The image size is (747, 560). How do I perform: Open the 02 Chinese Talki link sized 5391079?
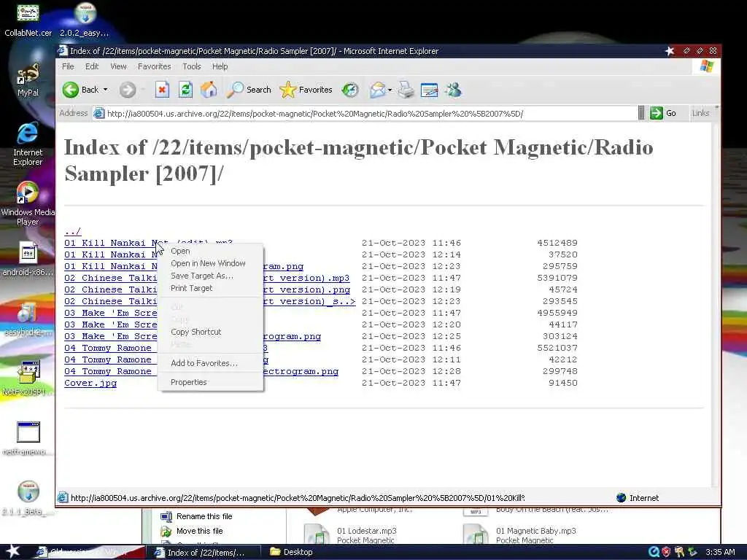tap(111, 278)
